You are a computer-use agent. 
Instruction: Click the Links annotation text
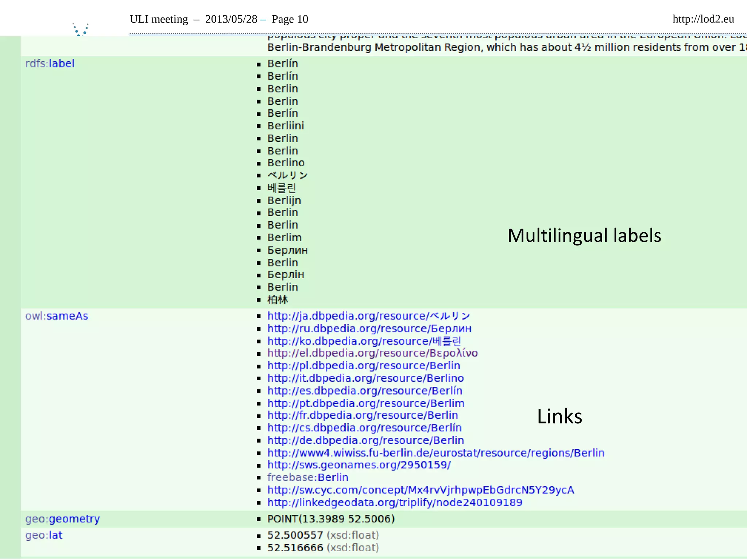tap(560, 416)
